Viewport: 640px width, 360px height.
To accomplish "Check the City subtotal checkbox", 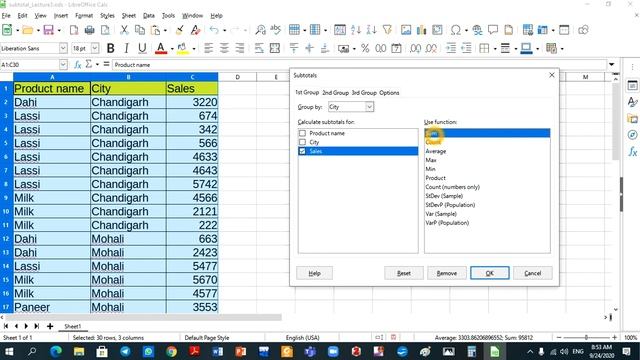I will click(302, 142).
